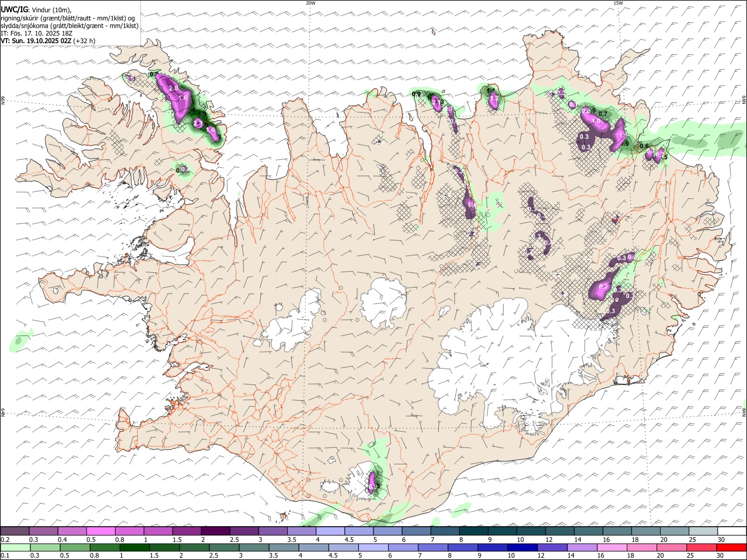Click the "15W" longitude label at top
Viewport: 747px width, 560px height.
pos(618,3)
